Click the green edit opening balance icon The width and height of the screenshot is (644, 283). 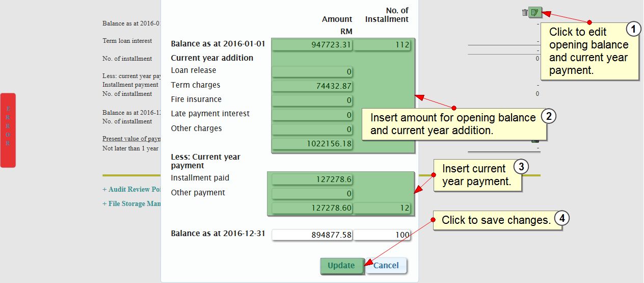pos(534,13)
